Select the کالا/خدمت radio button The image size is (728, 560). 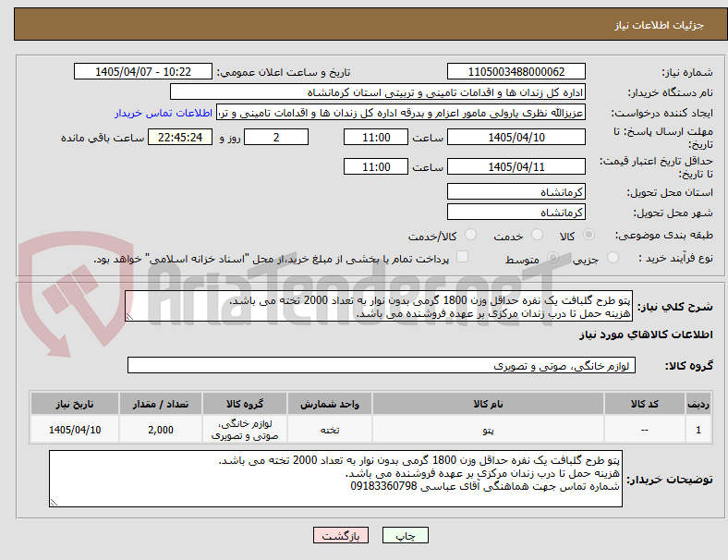[x=471, y=235]
